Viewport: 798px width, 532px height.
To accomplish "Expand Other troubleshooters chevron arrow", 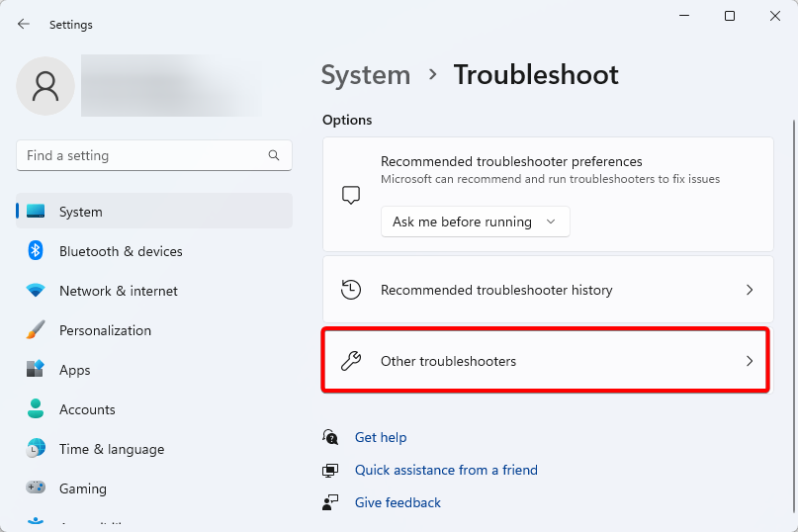I will point(749,361).
